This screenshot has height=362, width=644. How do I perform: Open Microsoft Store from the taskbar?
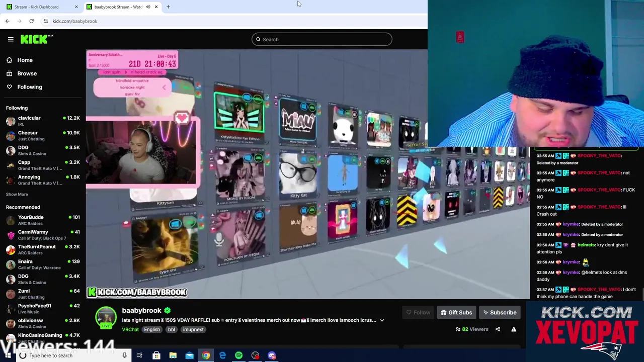[156, 355]
